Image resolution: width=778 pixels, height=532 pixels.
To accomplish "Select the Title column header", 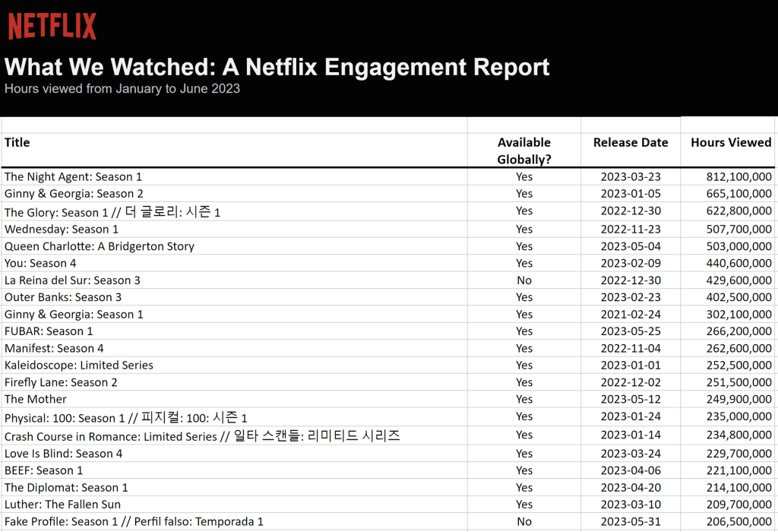I will (17, 142).
